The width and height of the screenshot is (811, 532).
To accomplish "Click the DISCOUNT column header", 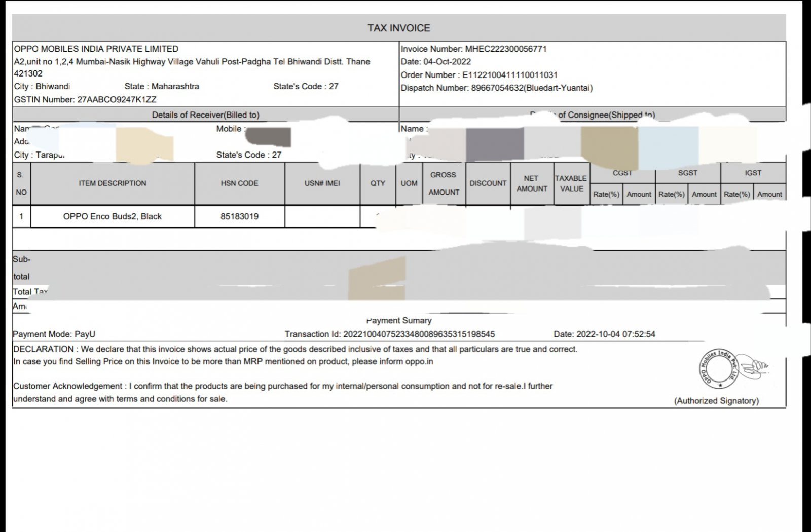I will pos(488,183).
